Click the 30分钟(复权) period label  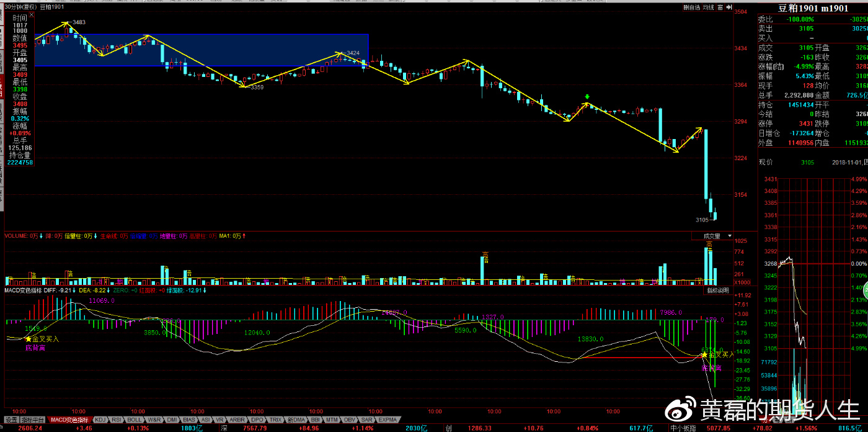(20, 7)
